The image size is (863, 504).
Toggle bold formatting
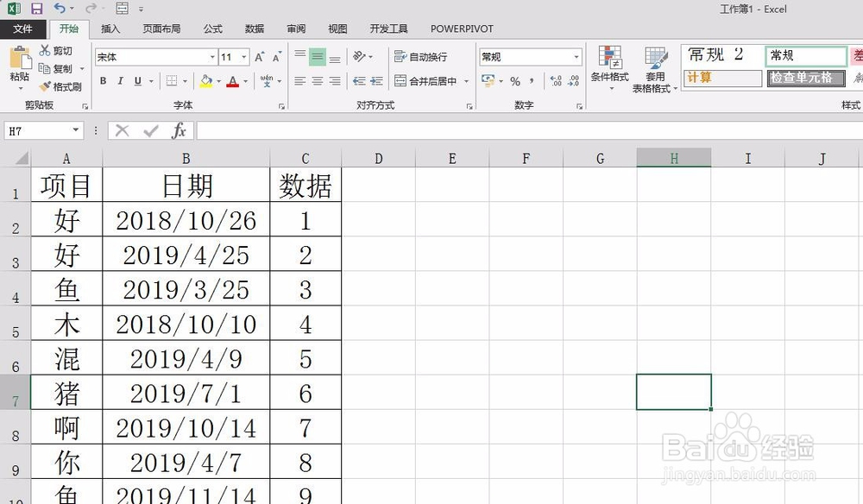coord(103,80)
